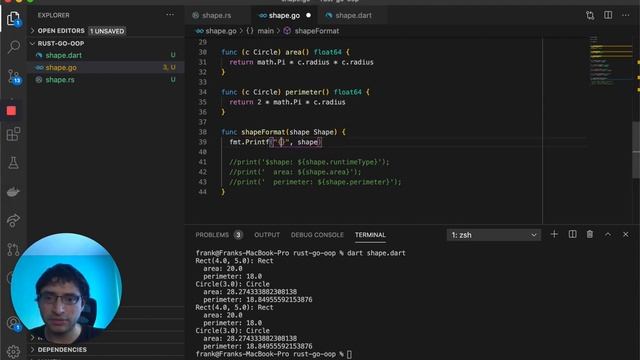
Task: Switch to the shape.rs editor tab
Action: (x=216, y=16)
